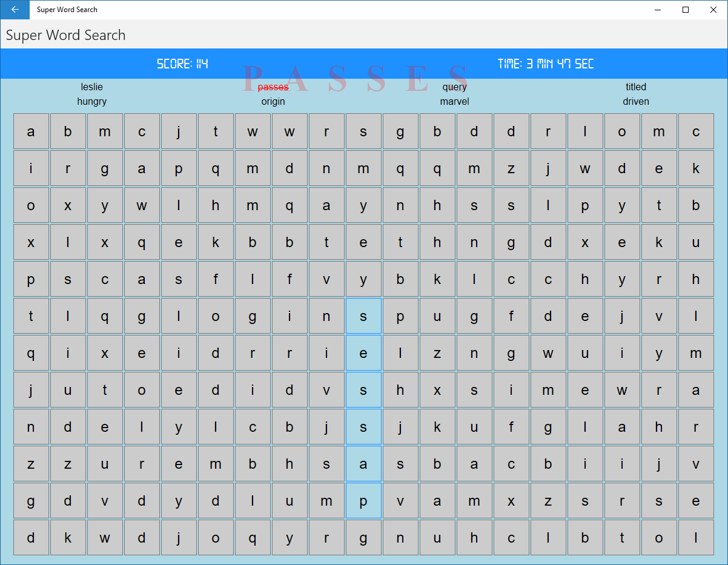Select the highlighted 'p' tile of passes
The width and height of the screenshot is (728, 565).
tap(363, 501)
